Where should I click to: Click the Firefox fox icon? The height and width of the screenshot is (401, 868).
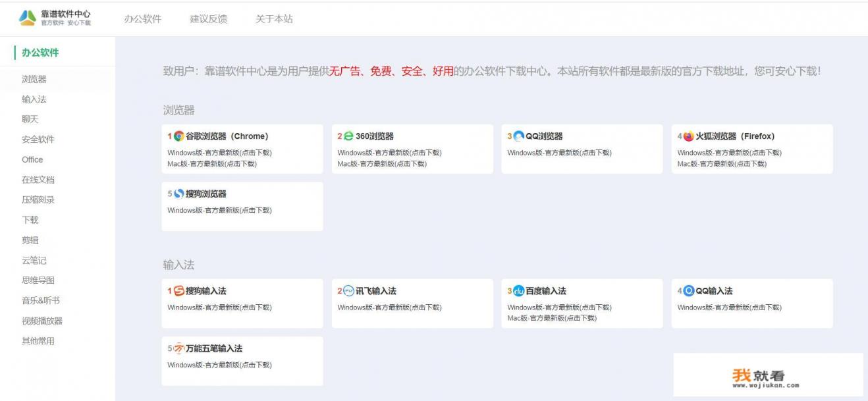pyautogui.click(x=689, y=136)
